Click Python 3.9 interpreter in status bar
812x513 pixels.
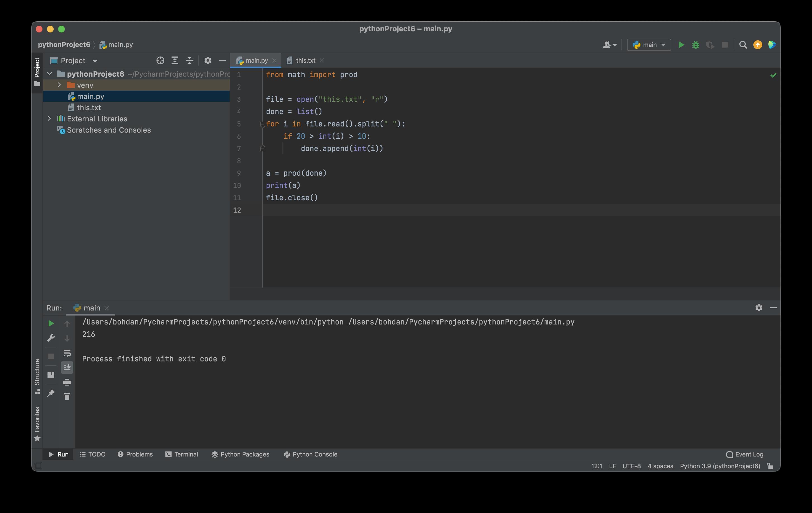tap(720, 466)
